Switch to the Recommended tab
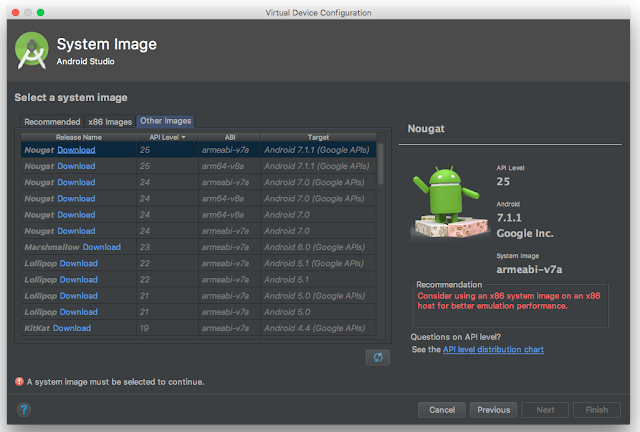 pyautogui.click(x=52, y=122)
